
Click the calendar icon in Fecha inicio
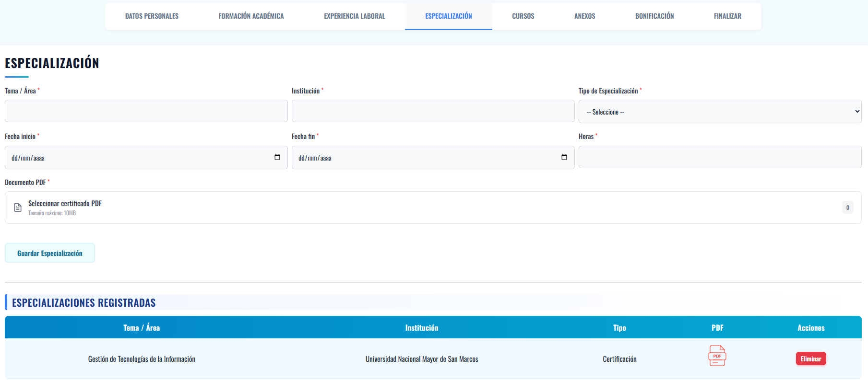[x=277, y=157]
